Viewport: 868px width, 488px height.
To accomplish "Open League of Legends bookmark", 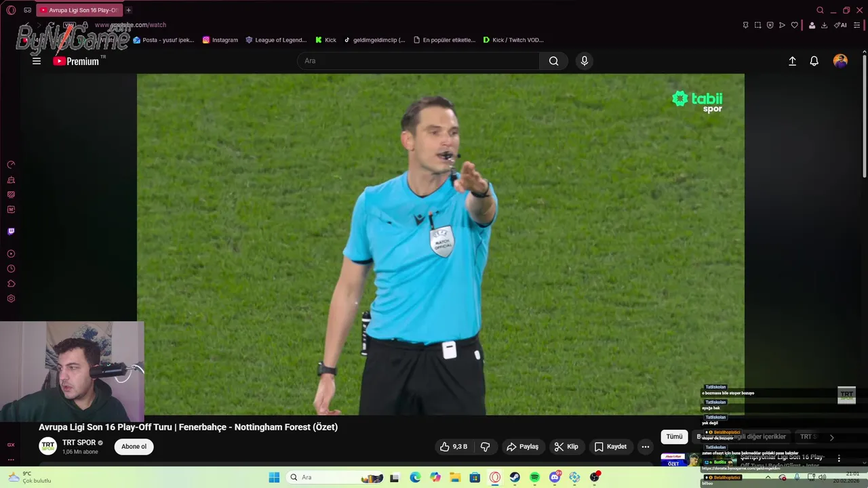I will tap(276, 40).
